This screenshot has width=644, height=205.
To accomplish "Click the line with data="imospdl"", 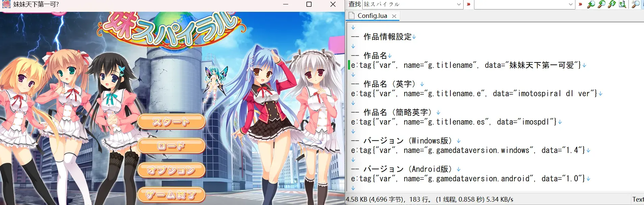I will point(454,122).
